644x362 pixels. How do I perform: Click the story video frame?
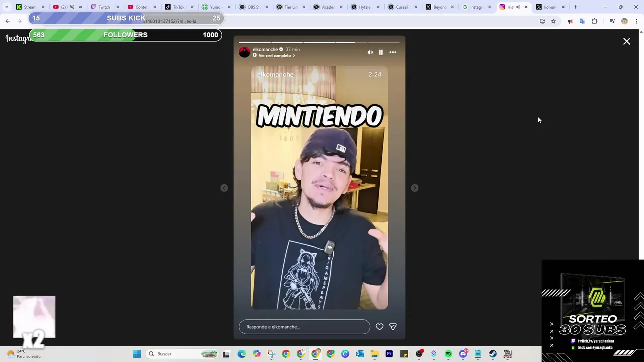[319, 188]
